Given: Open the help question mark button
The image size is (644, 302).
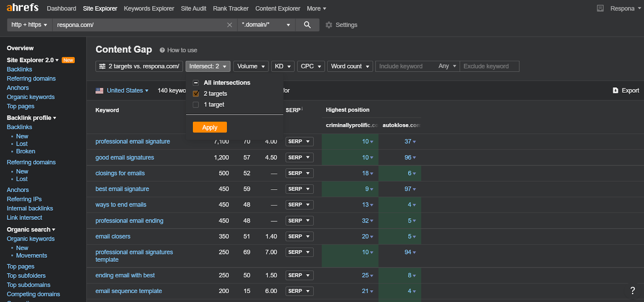Looking at the screenshot, I should (x=633, y=290).
